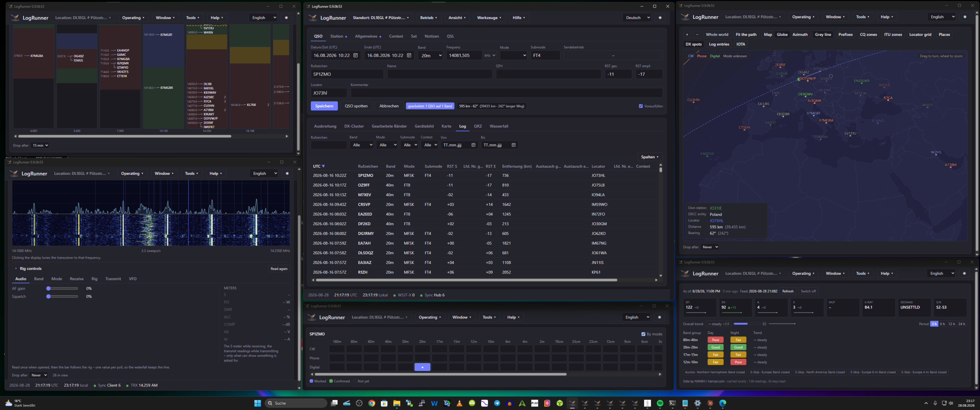Image resolution: width=980 pixels, height=410 pixels.
Task: Select the OZ9FF row in the log
Action: pos(484,185)
